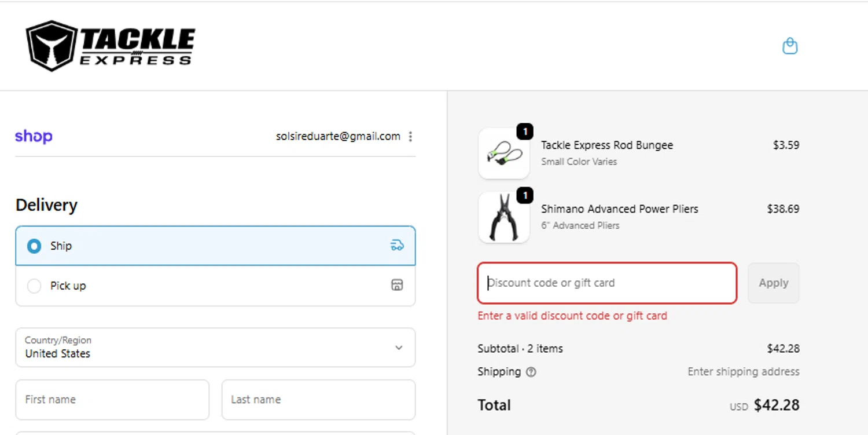Open the shopping bag cart icon
Image resolution: width=868 pixels, height=435 pixels.
[790, 46]
